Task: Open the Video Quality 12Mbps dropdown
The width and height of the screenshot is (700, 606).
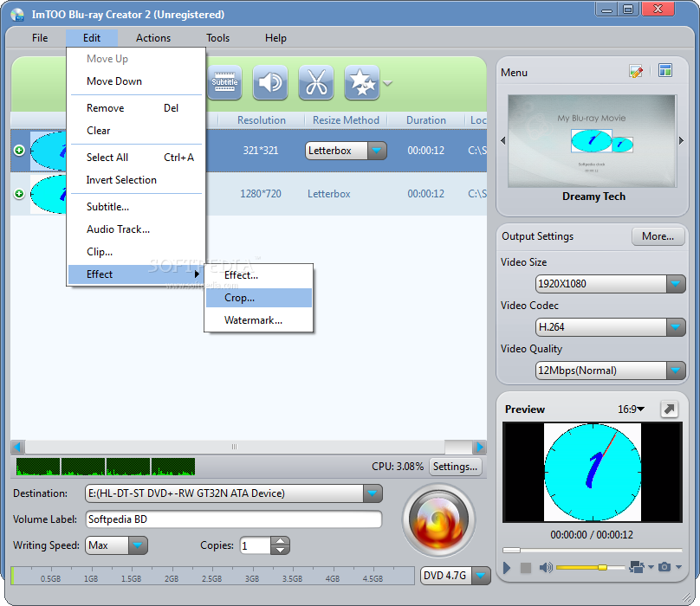Action: [x=676, y=371]
